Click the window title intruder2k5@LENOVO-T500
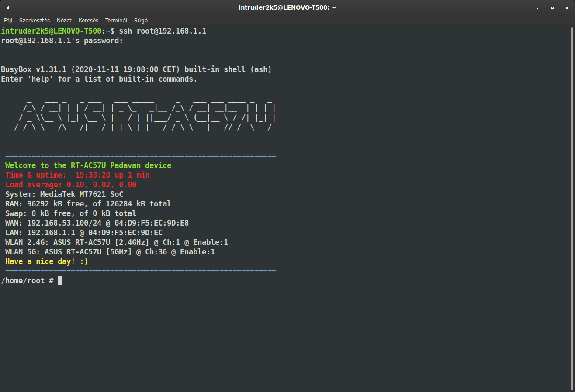The image size is (575, 392). [287, 7]
